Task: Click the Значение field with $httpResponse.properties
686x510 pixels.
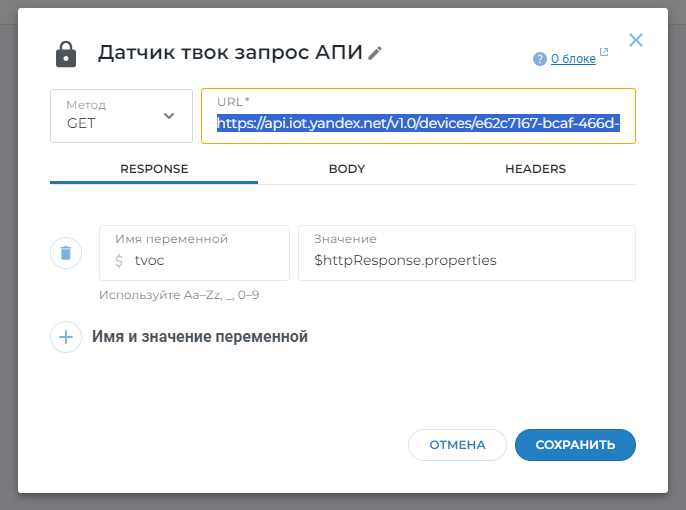Action: click(x=467, y=253)
